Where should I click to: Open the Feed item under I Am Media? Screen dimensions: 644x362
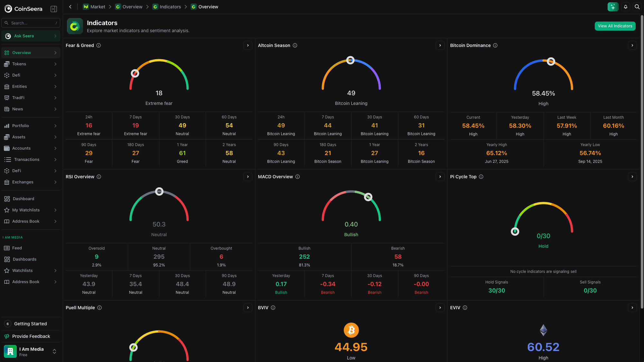(x=31, y=248)
